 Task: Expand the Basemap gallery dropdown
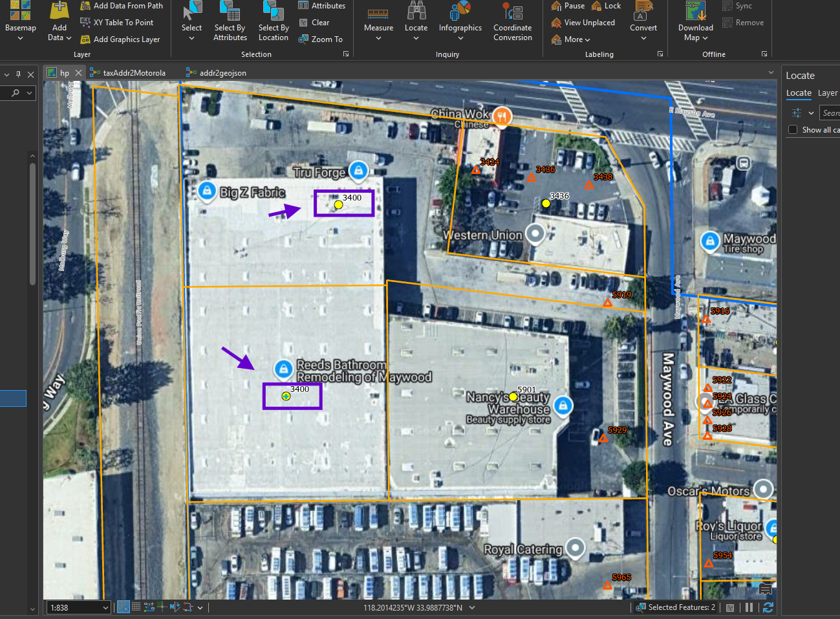pos(20,38)
